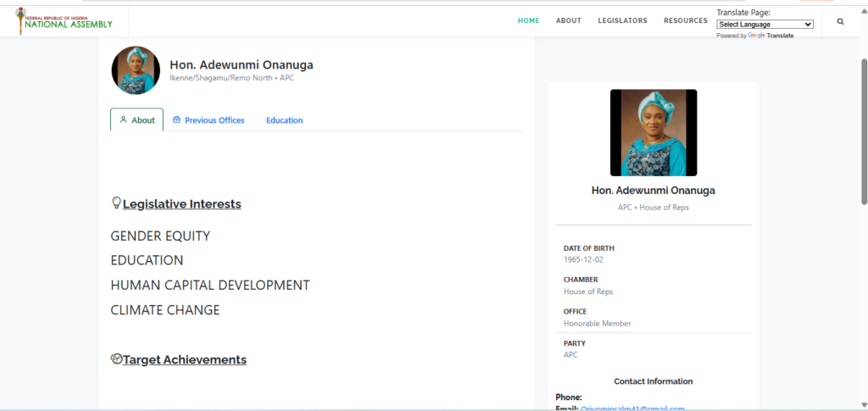Click the person icon in About tab
868x411 pixels.
coord(123,120)
